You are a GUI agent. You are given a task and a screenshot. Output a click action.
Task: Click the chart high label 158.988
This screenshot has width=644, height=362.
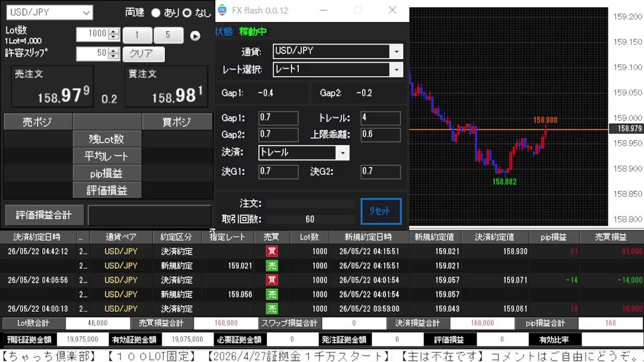pos(545,120)
